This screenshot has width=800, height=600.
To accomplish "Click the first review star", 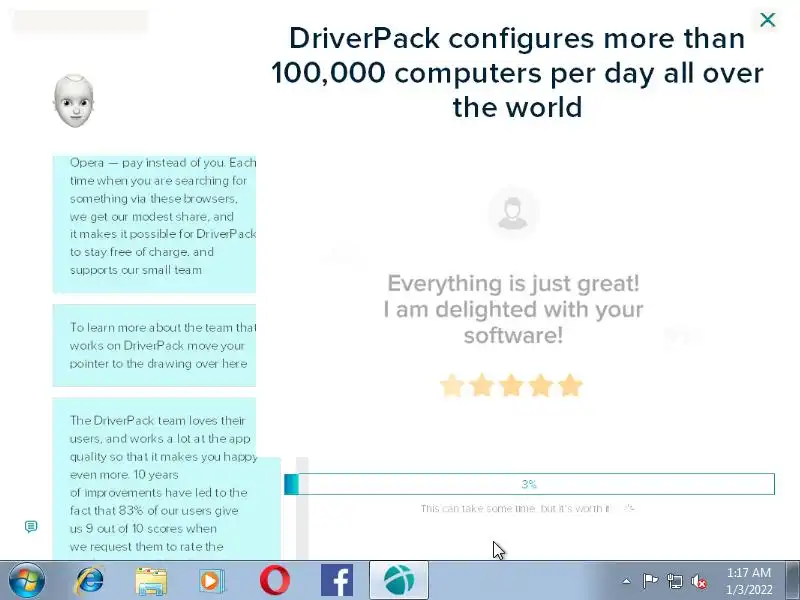I will click(x=452, y=386).
